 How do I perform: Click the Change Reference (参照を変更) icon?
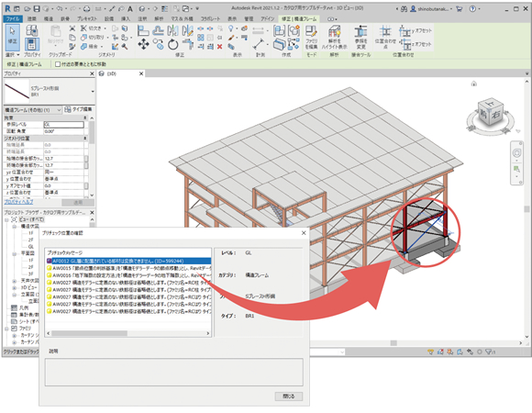360,37
